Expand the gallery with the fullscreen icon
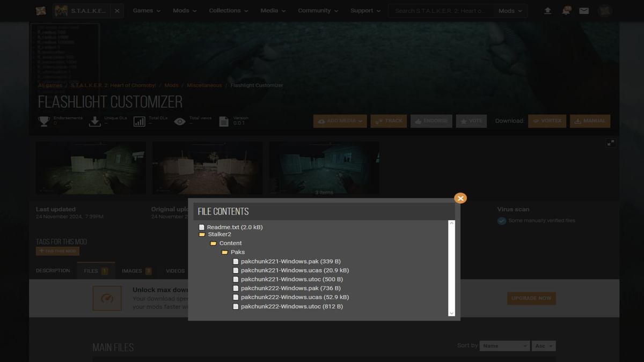 coord(611,143)
